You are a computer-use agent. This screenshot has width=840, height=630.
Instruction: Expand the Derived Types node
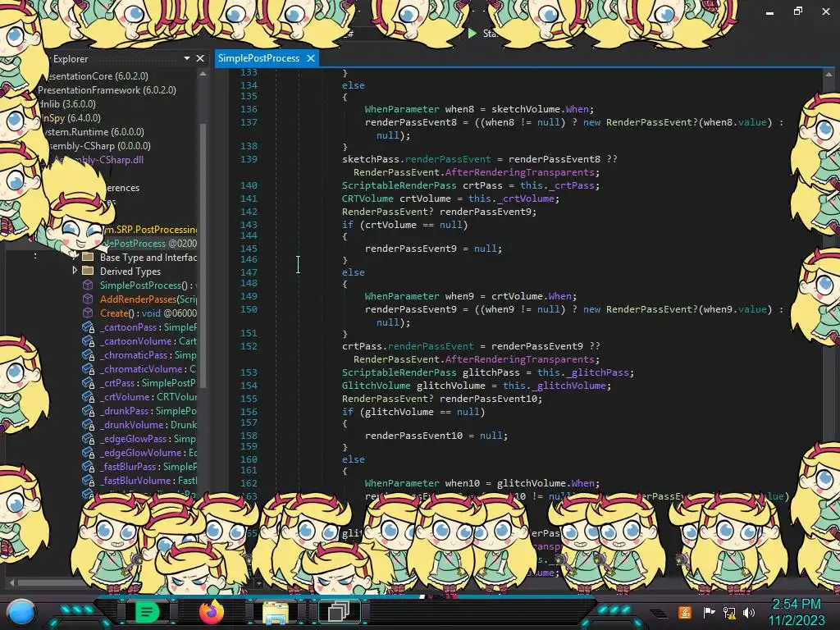(x=75, y=271)
